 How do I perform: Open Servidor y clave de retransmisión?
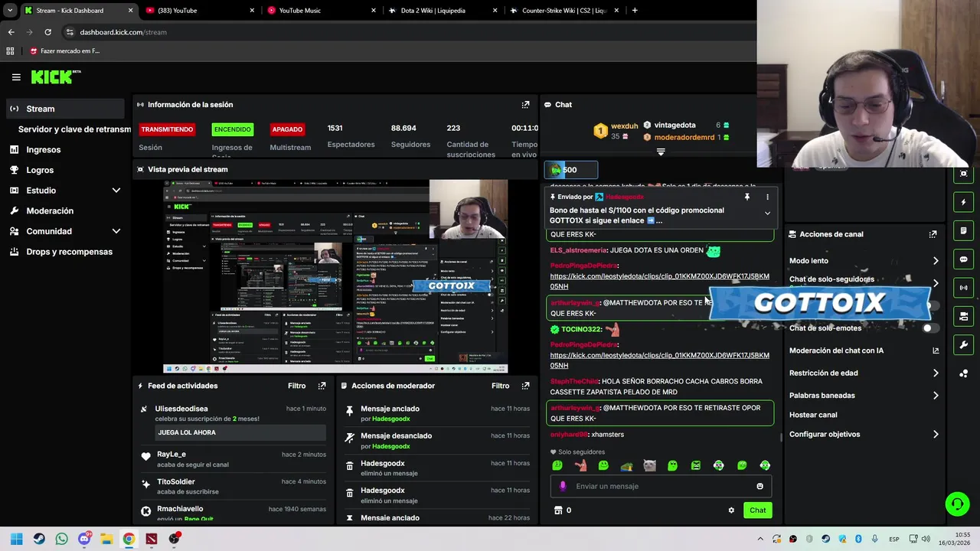(74, 129)
